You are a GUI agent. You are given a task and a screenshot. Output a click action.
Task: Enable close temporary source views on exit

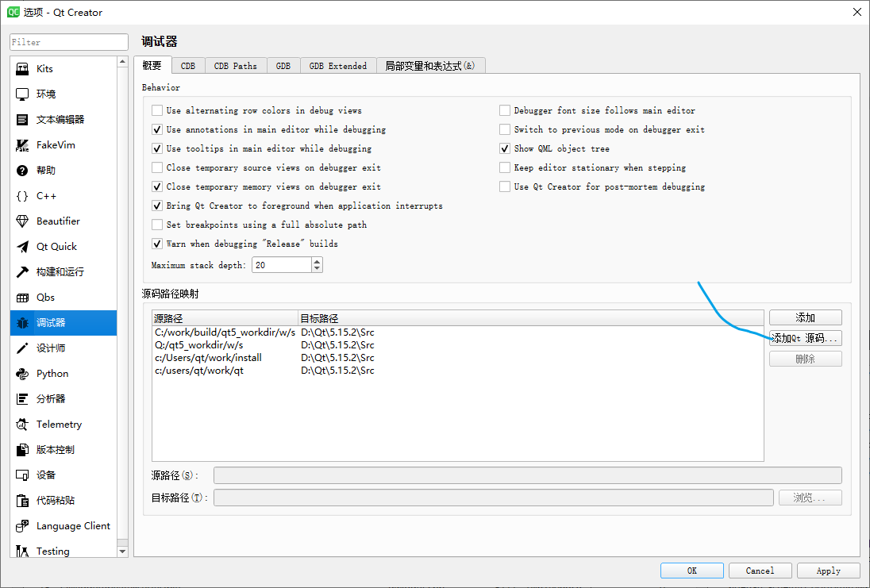(157, 167)
